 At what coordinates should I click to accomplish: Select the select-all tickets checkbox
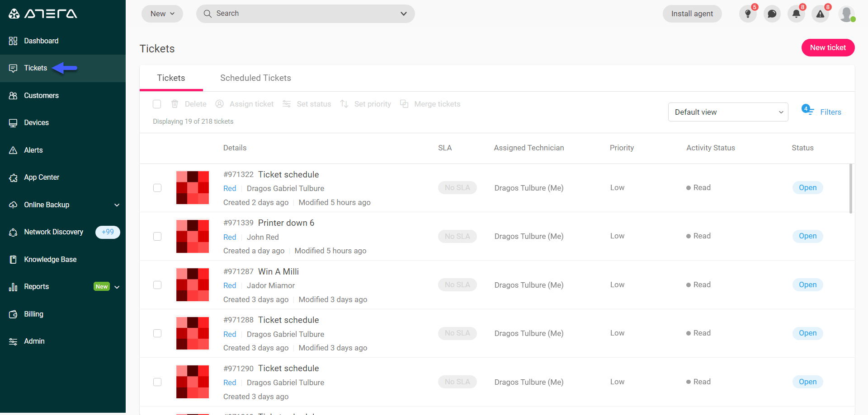[x=157, y=104]
